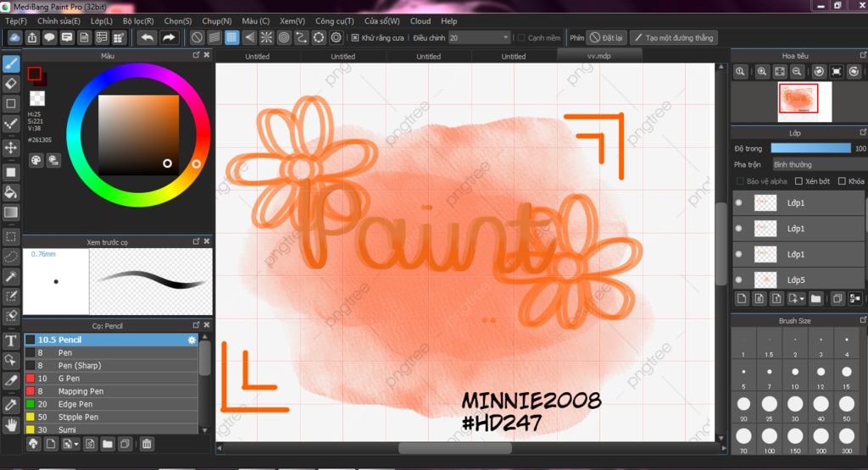The image size is (868, 470).
Task: Add a new layer folder
Action: click(815, 299)
